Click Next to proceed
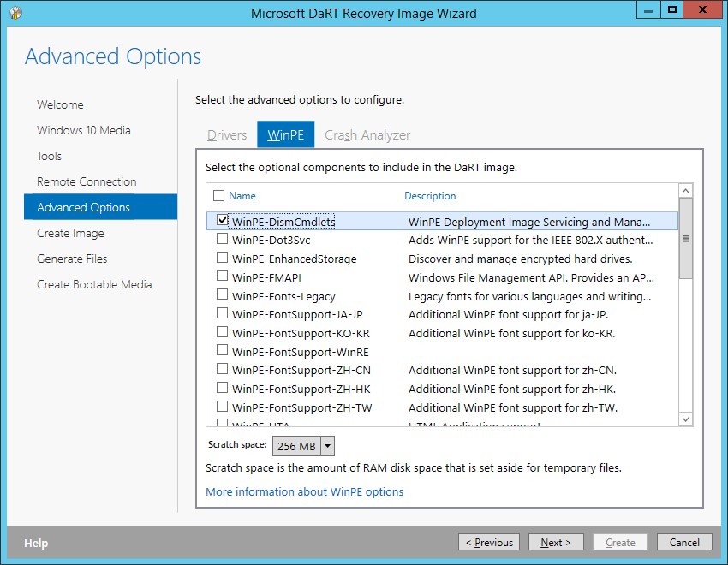728x565 pixels. click(x=556, y=542)
